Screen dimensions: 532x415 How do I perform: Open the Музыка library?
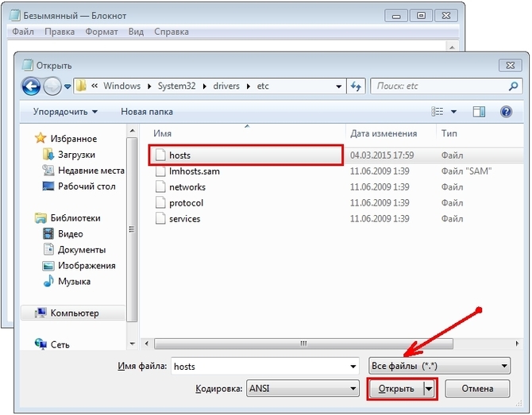tap(73, 282)
